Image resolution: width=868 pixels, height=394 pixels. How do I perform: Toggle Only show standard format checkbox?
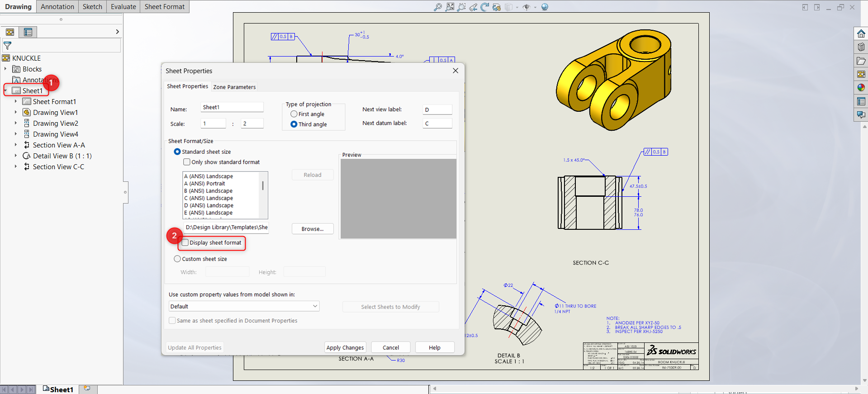click(187, 162)
